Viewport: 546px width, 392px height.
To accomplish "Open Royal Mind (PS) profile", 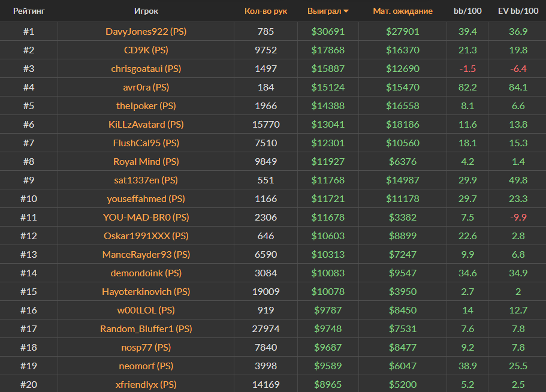I will [x=146, y=162].
